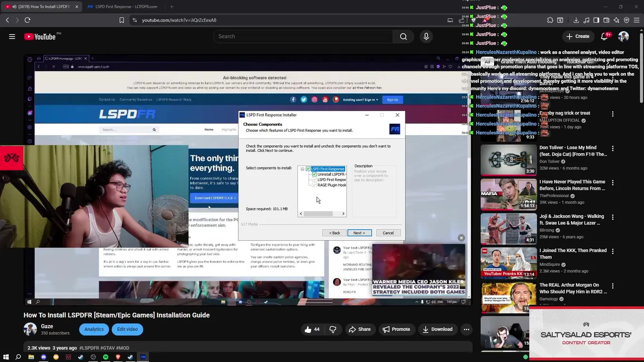This screenshot has width=644, height=362.
Task: Open options for Joji & Jackson Wang video
Action: pyautogui.click(x=612, y=217)
